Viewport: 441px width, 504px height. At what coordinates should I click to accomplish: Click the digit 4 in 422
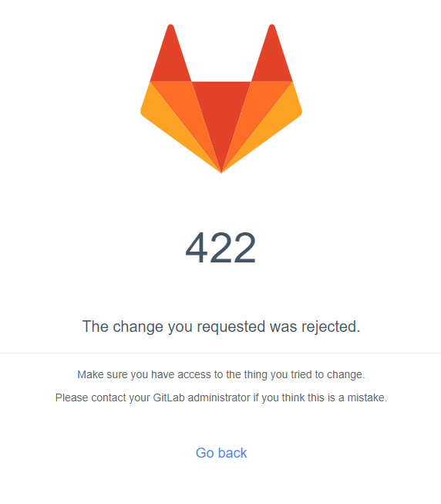197,248
